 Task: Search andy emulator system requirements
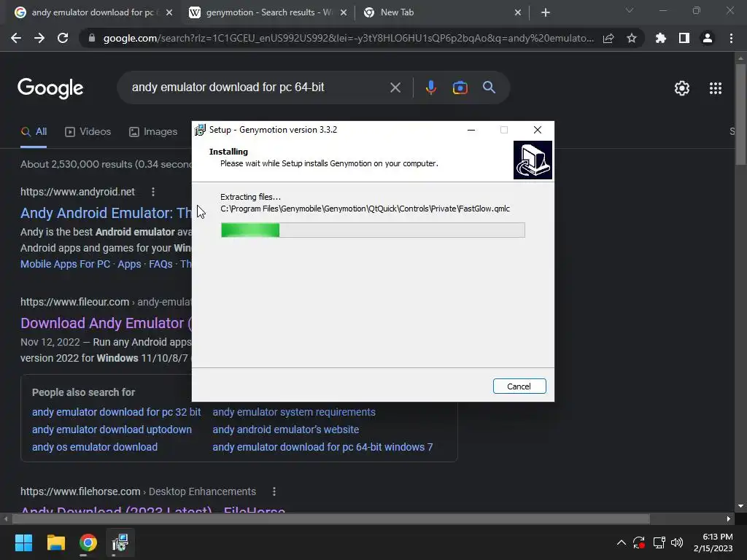(x=294, y=412)
